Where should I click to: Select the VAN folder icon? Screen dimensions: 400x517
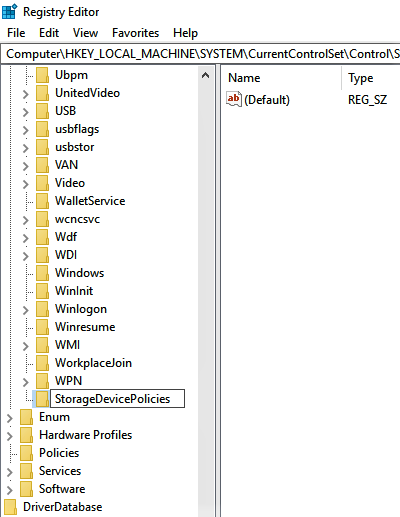[42, 165]
